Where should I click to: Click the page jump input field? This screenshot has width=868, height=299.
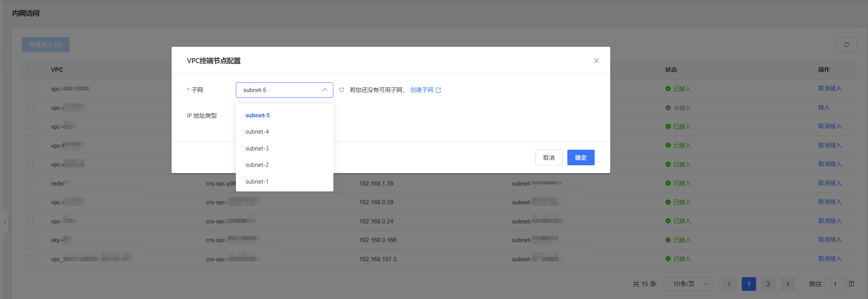[x=835, y=284]
